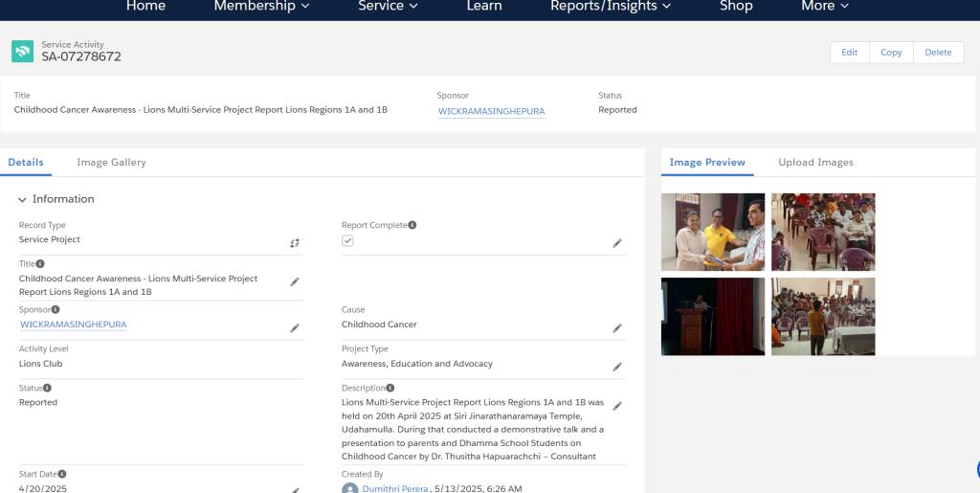980x493 pixels.
Task: Click Dumithri Perera avatar icon
Action: pos(350,488)
